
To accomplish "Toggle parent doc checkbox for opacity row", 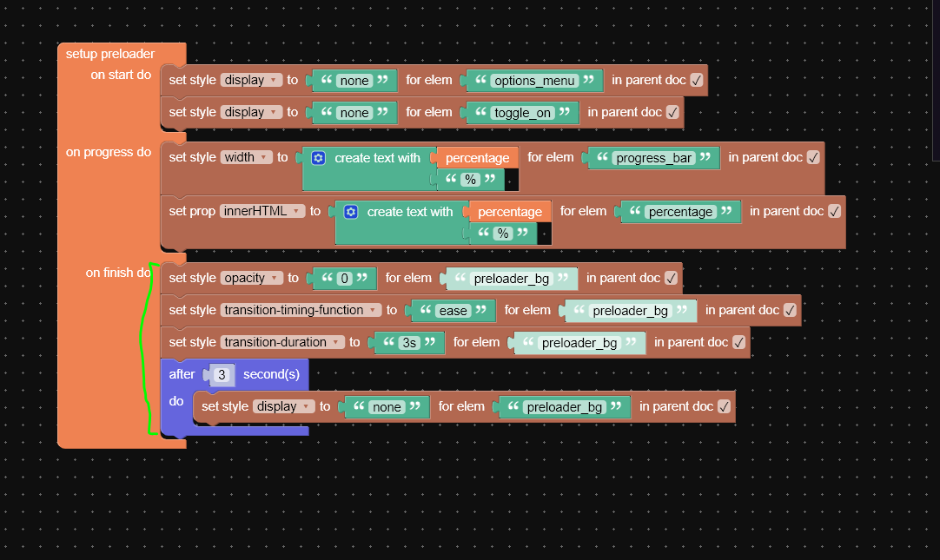I will pyautogui.click(x=671, y=278).
